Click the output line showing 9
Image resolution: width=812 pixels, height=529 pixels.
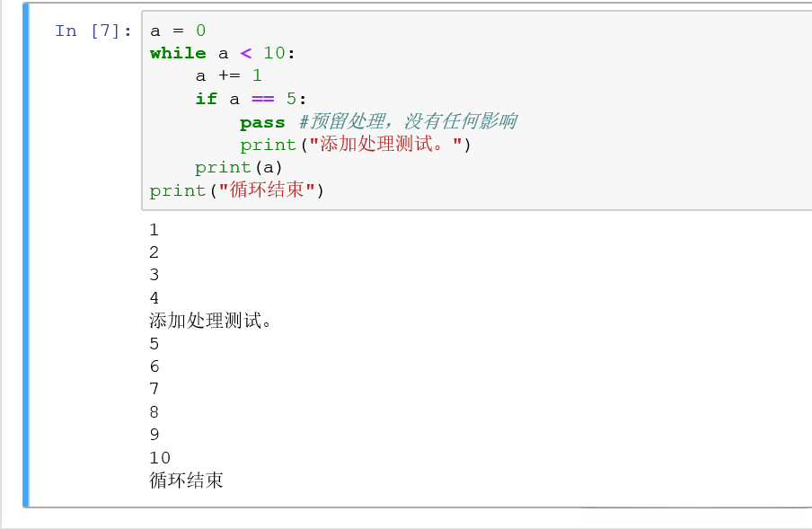(x=154, y=435)
